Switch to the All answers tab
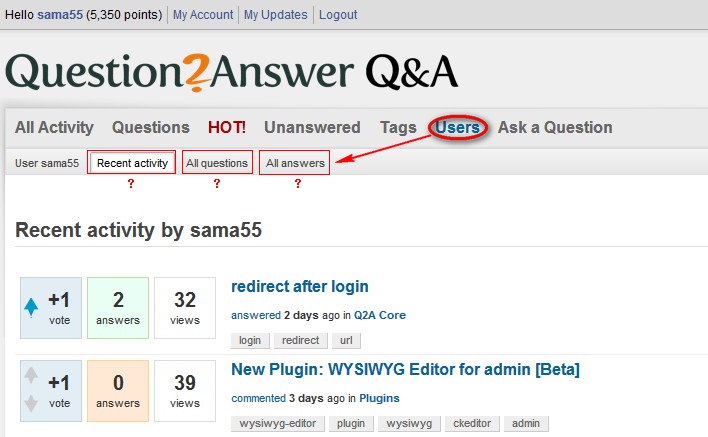 (295, 163)
